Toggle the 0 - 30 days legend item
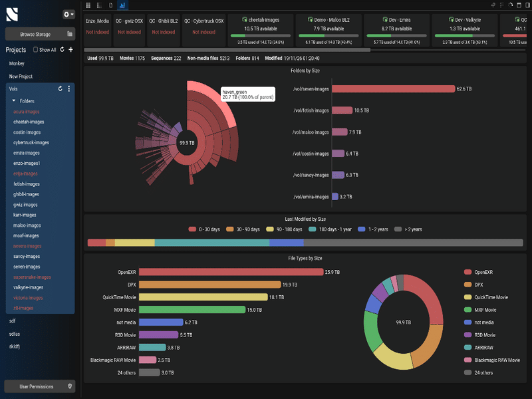Viewport: 532px width, 399px height. coord(206,229)
